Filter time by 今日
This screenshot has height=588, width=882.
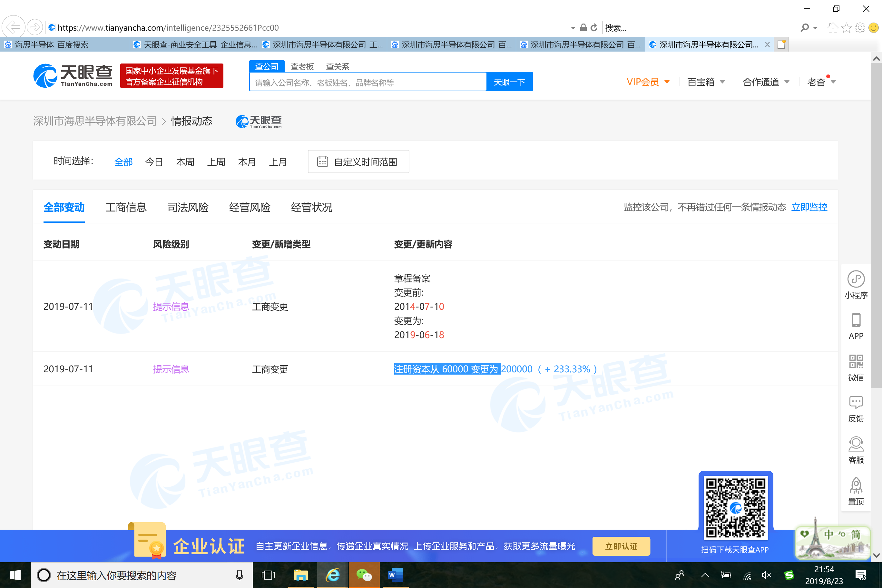point(154,162)
